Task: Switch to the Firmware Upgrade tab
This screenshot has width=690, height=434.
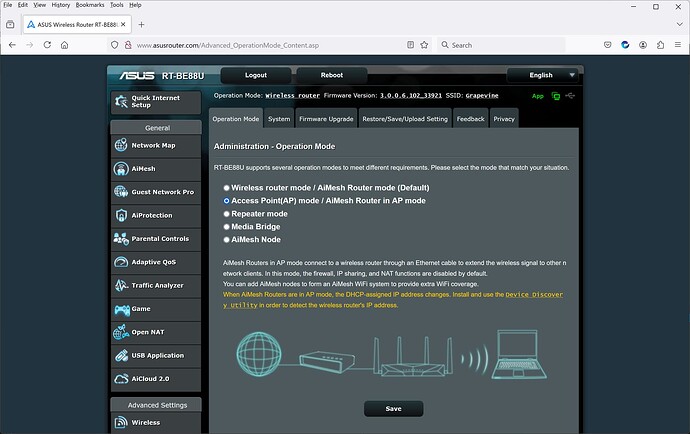Action: [x=326, y=119]
